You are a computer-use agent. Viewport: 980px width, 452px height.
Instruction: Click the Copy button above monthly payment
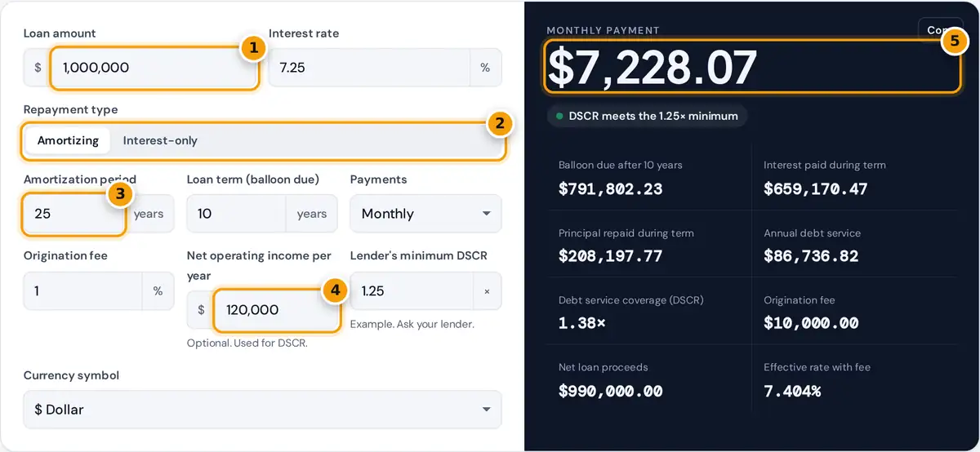(x=940, y=30)
